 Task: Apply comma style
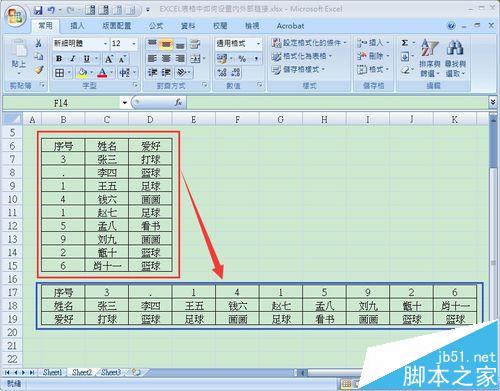click(x=256, y=59)
